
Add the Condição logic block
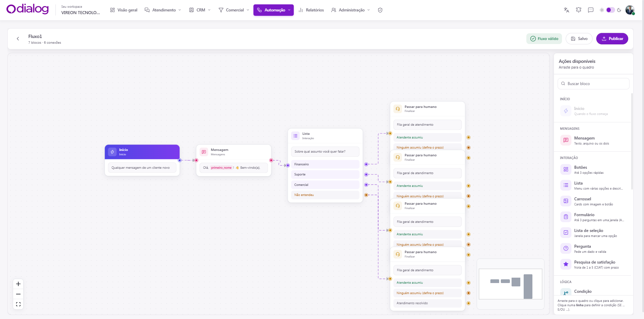pyautogui.click(x=593, y=291)
